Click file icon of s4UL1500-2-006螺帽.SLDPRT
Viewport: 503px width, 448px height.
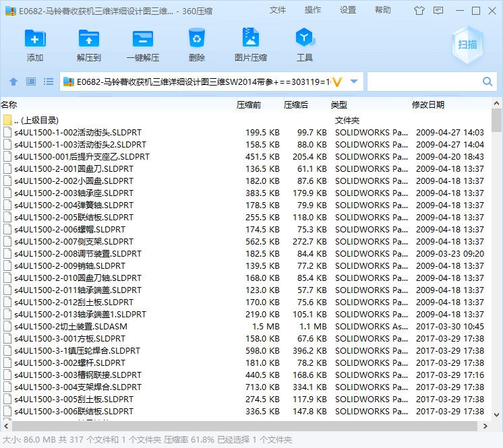point(7,230)
